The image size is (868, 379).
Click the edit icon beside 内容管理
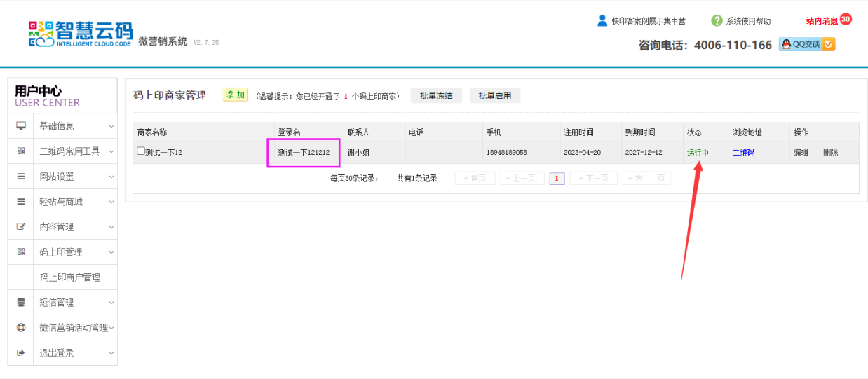(21, 227)
